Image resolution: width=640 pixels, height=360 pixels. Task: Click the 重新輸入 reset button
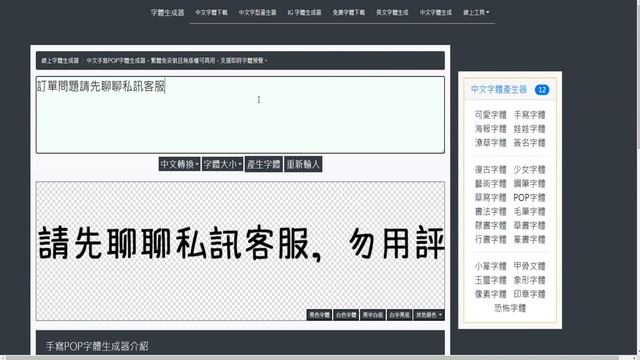pyautogui.click(x=303, y=164)
